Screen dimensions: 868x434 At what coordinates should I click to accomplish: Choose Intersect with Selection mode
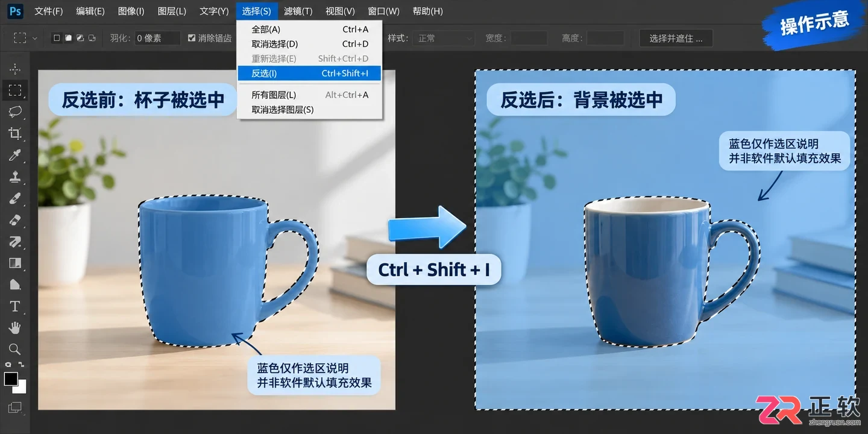click(92, 38)
